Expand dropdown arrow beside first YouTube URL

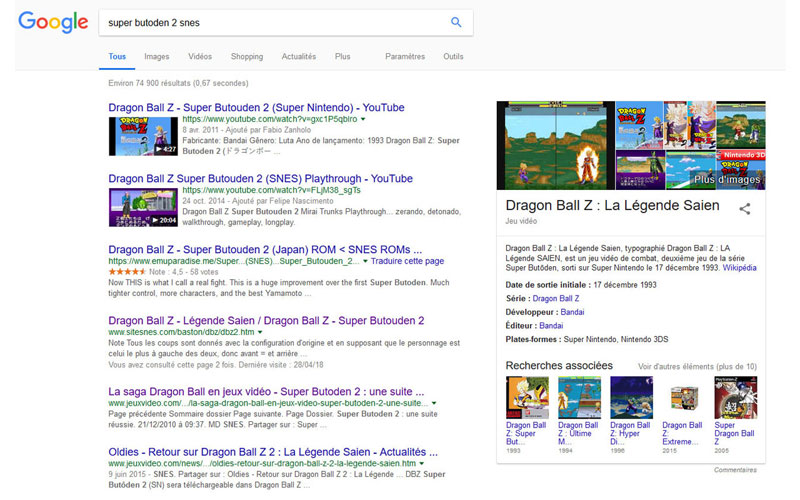point(363,119)
